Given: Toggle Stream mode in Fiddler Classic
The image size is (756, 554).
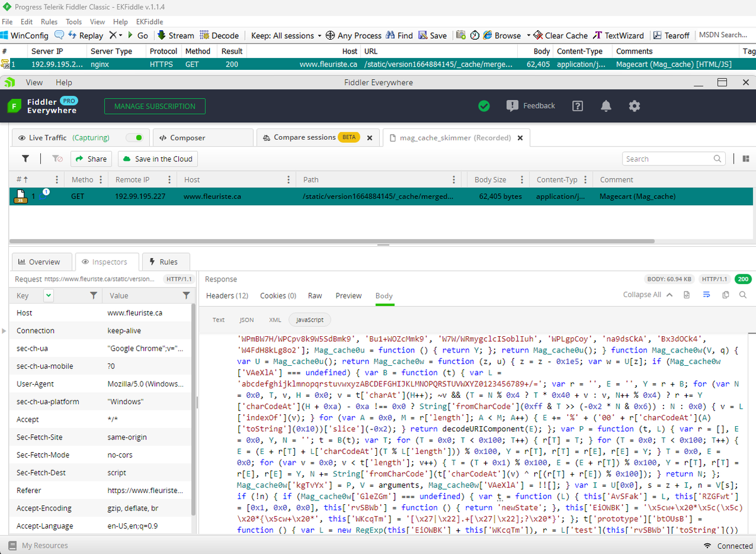Looking at the screenshot, I should [176, 35].
